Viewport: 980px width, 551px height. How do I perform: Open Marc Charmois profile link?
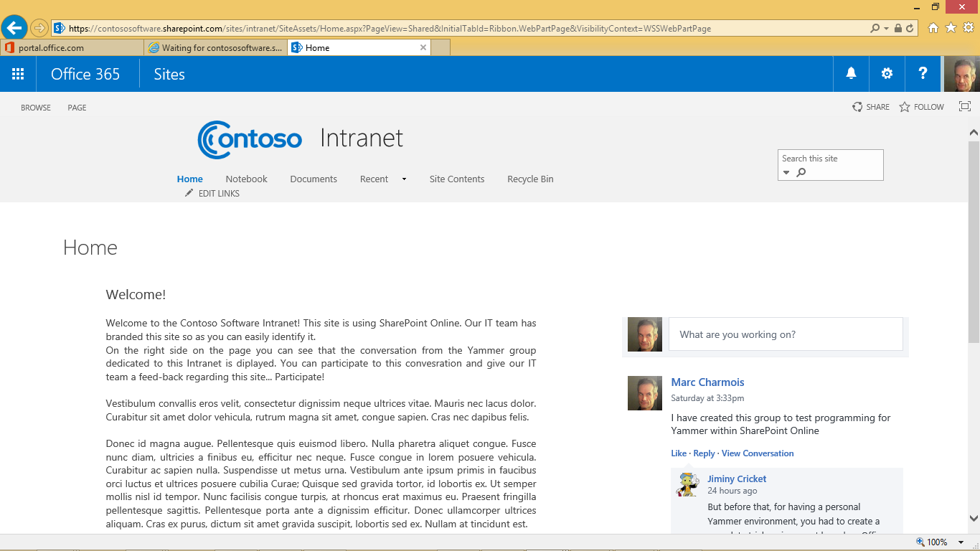[x=707, y=382]
